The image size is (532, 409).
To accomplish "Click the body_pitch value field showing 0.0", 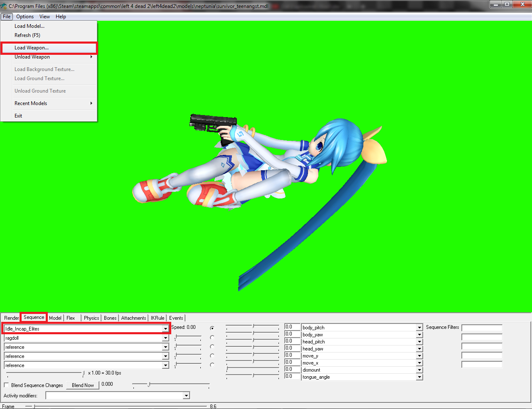I will [x=292, y=327].
